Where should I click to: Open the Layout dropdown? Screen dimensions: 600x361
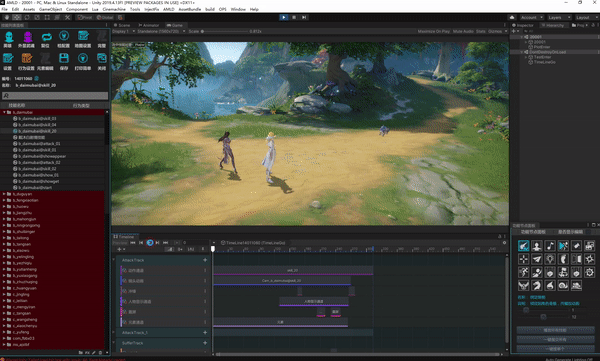tap(586, 17)
